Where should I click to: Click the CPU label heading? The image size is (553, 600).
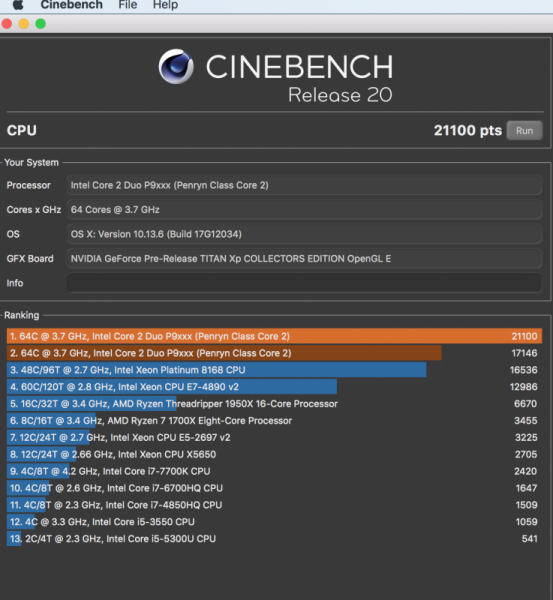[x=21, y=130]
